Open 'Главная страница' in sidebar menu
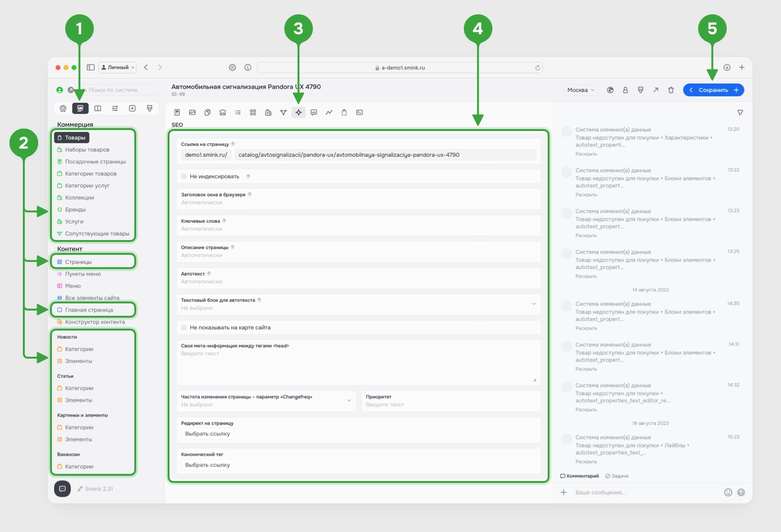 point(89,310)
